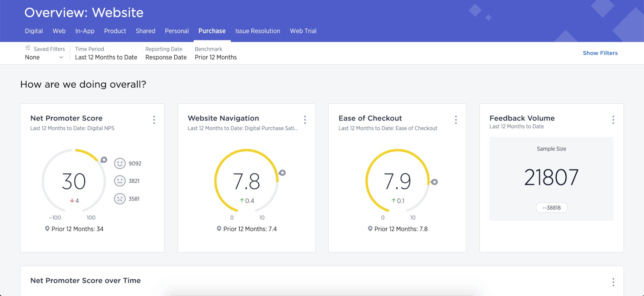Click the Show Filters link

(x=600, y=53)
